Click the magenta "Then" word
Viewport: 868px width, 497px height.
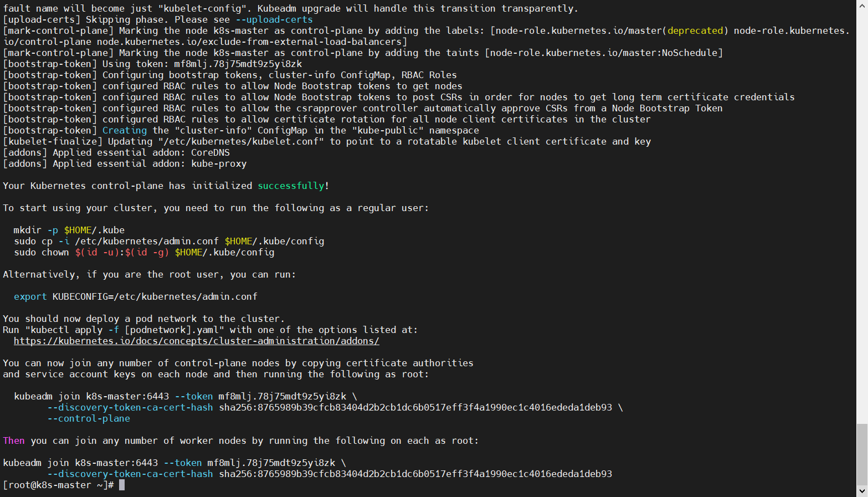click(x=14, y=440)
